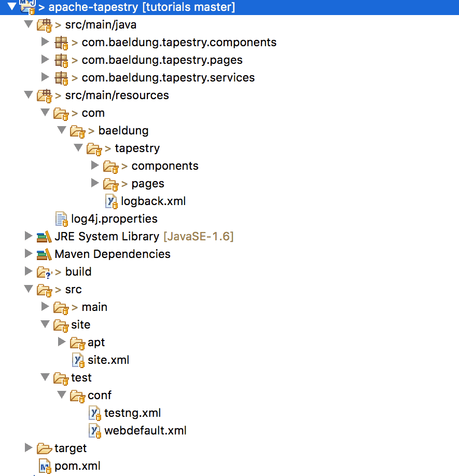Click the webdefault.xml file icon
This screenshot has width=459, height=476.
click(x=94, y=431)
